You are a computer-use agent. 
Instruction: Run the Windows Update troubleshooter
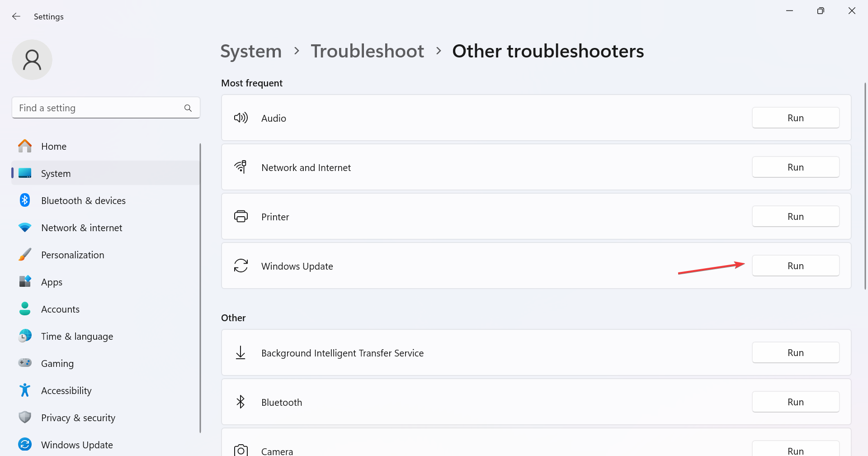pos(795,266)
